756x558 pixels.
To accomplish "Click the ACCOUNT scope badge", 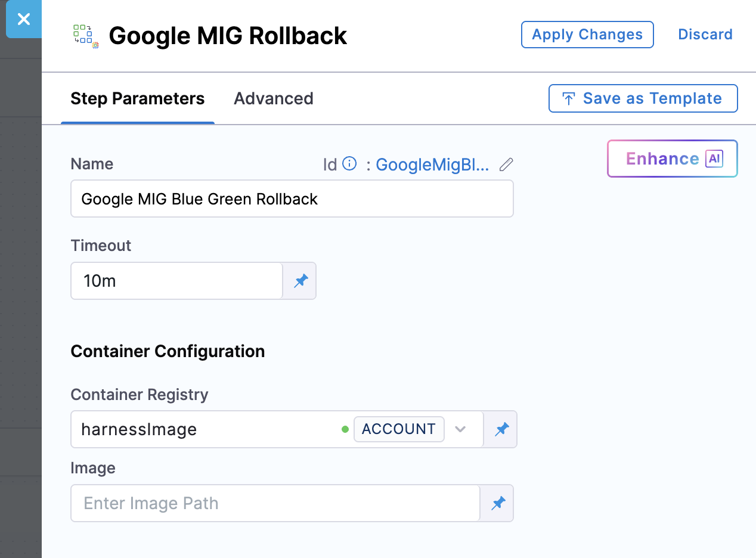I will click(x=398, y=429).
